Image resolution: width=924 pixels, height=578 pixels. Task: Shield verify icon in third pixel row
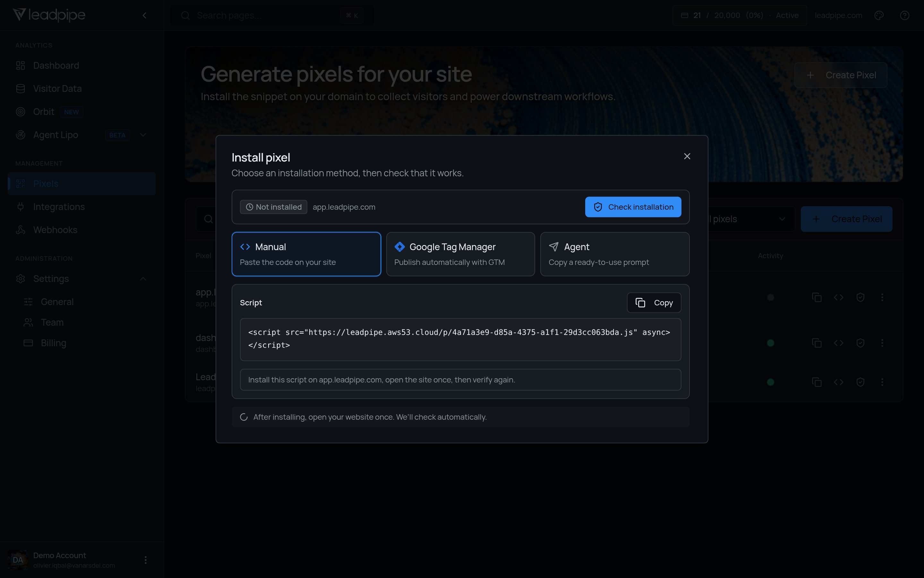(x=860, y=382)
